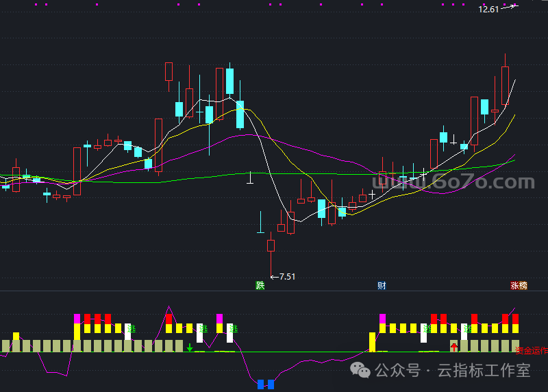Click the first magenta bar in the indicator
548x392 pixels.
[77, 318]
